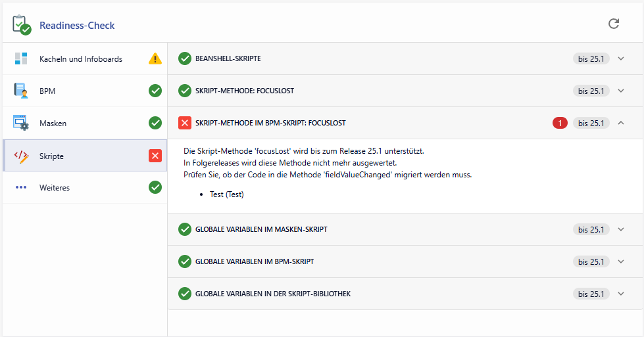The width and height of the screenshot is (644, 337).
Task: Expand GLOBALE VARIABLEN IM MASKEN-SKRIPT chevron
Action: [x=620, y=229]
